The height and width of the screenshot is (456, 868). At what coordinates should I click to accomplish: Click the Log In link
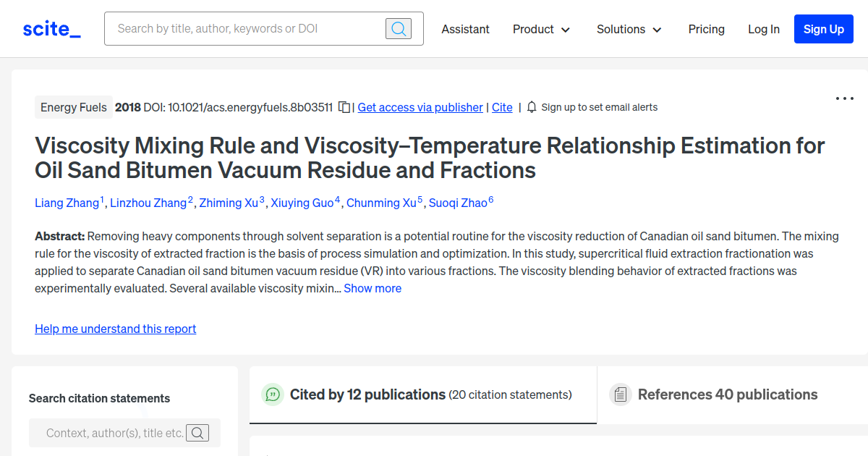(x=764, y=29)
